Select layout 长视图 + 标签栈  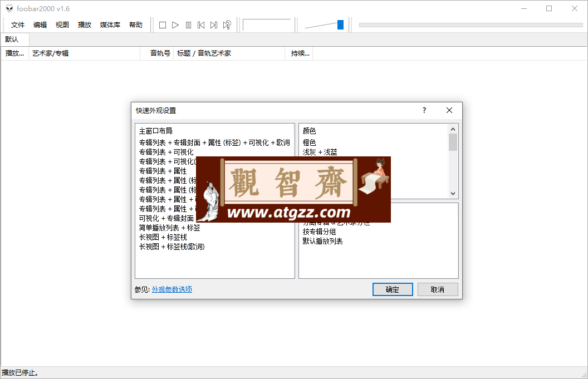point(163,237)
